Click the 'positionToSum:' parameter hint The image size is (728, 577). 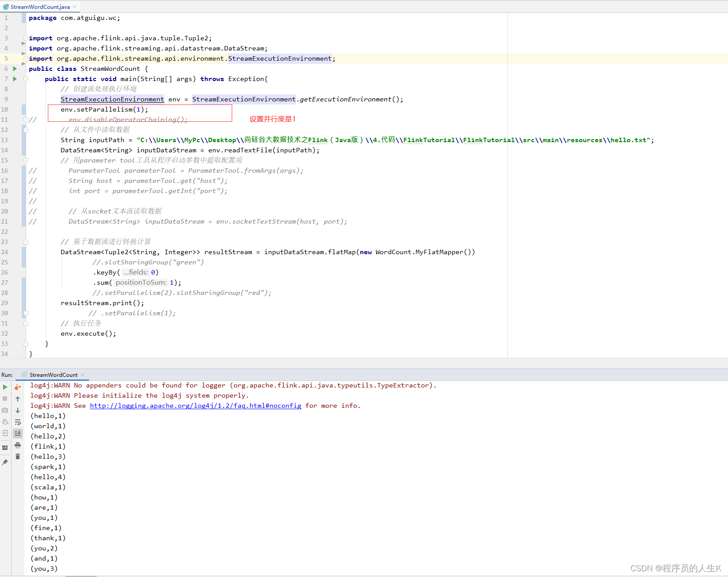tap(141, 283)
